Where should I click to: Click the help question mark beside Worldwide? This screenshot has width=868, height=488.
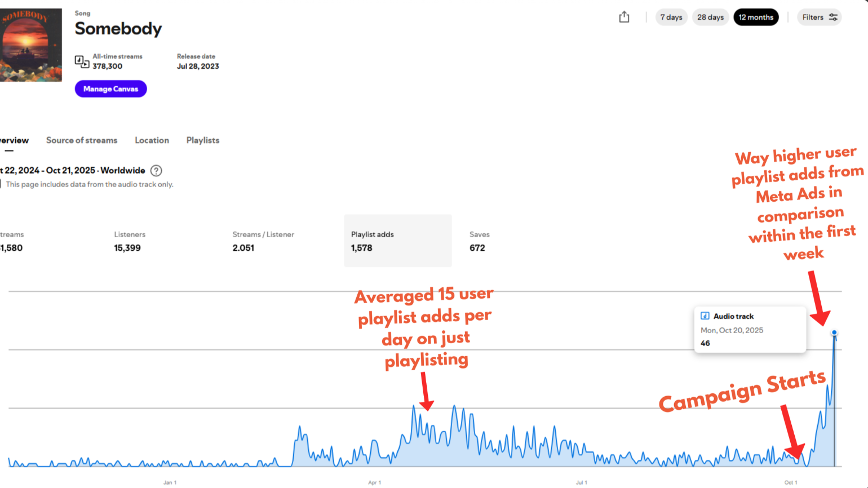156,171
